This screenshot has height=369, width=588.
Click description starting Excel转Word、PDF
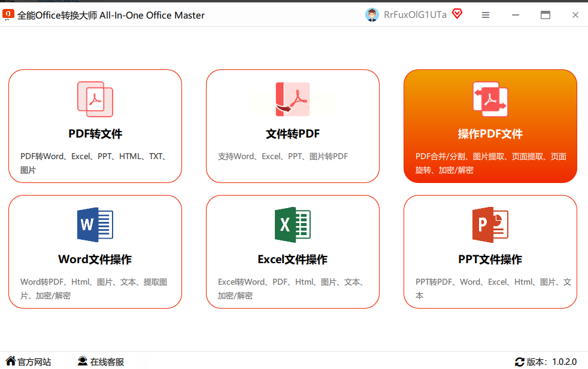291,289
